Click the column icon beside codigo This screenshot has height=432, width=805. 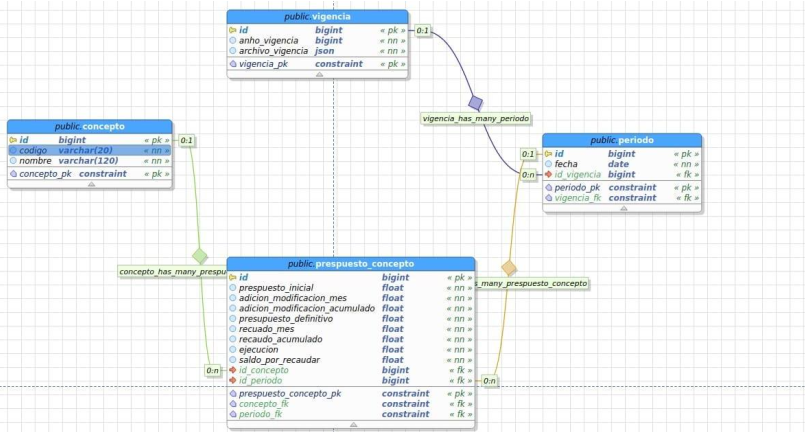pyautogui.click(x=13, y=151)
